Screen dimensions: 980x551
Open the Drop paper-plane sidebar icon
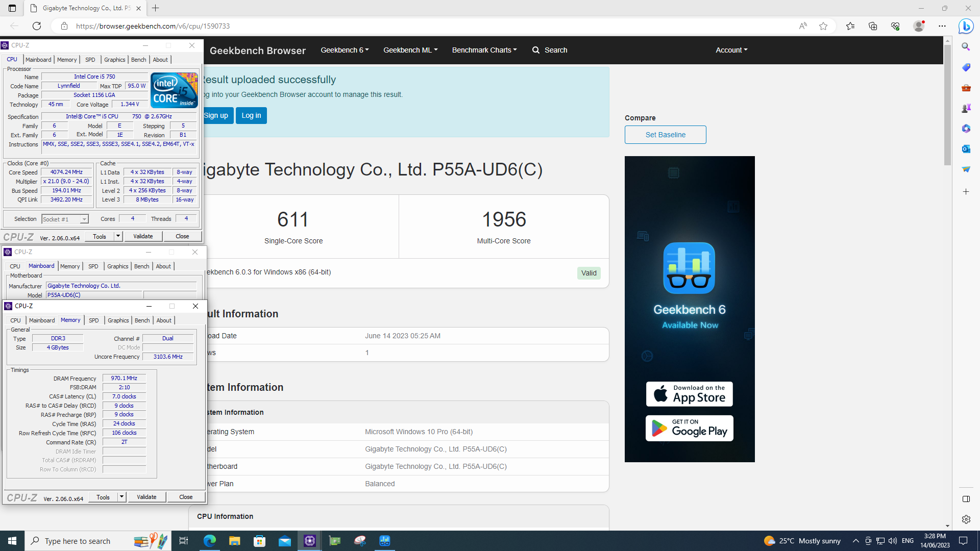pos(966,169)
